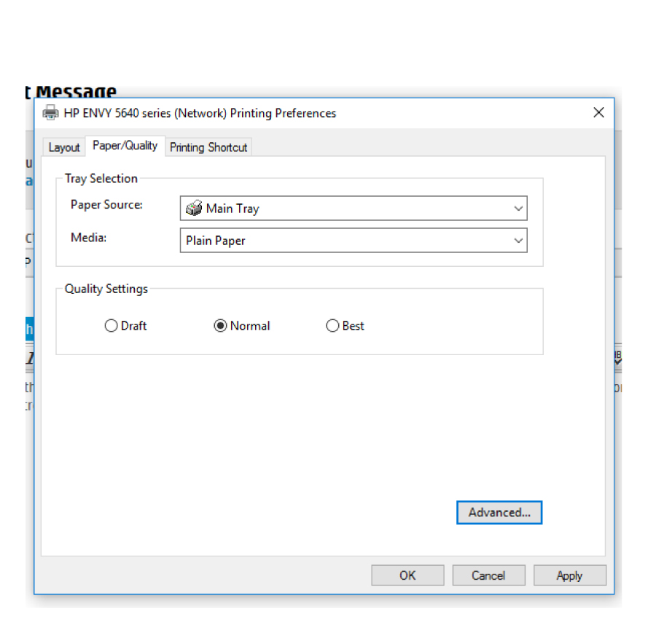Open the Paper Source dropdown
Screen dimensions: 672x627
[353, 209]
